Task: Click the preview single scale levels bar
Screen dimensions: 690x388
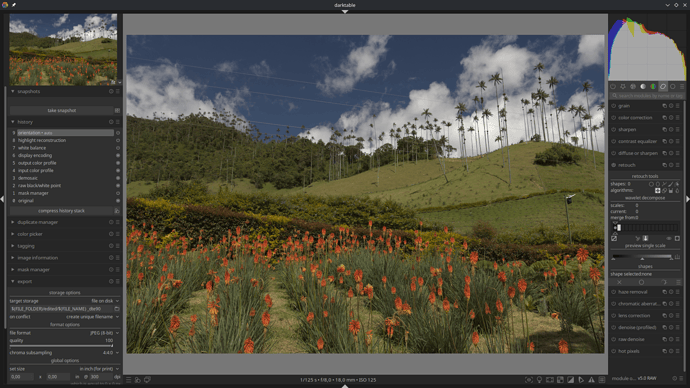Action: pos(642,256)
